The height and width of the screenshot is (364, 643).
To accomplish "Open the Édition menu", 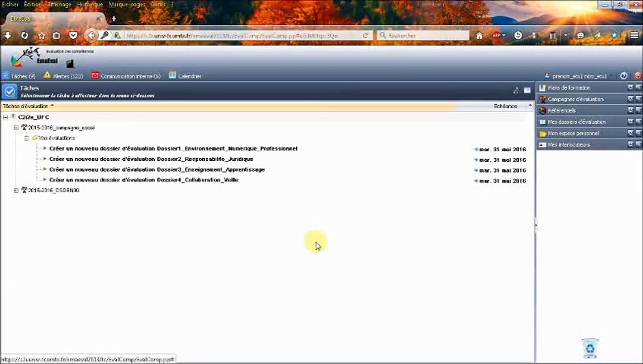I will tap(32, 4).
